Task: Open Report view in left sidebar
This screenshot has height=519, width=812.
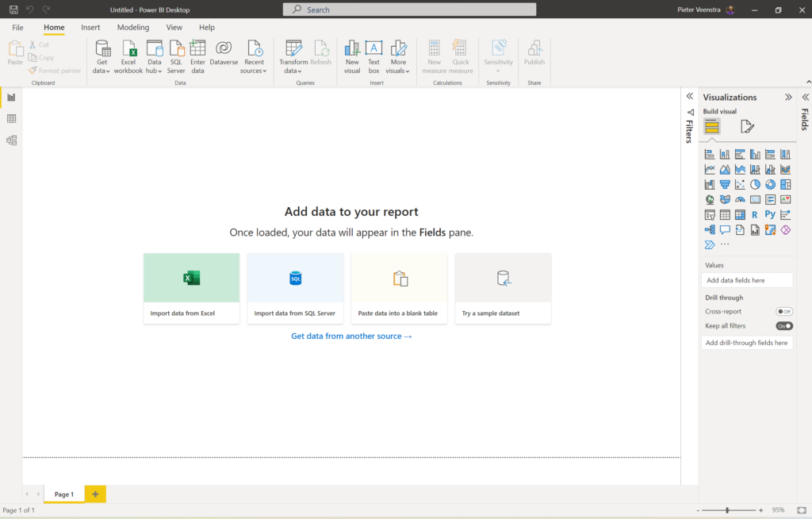Action: click(x=11, y=98)
